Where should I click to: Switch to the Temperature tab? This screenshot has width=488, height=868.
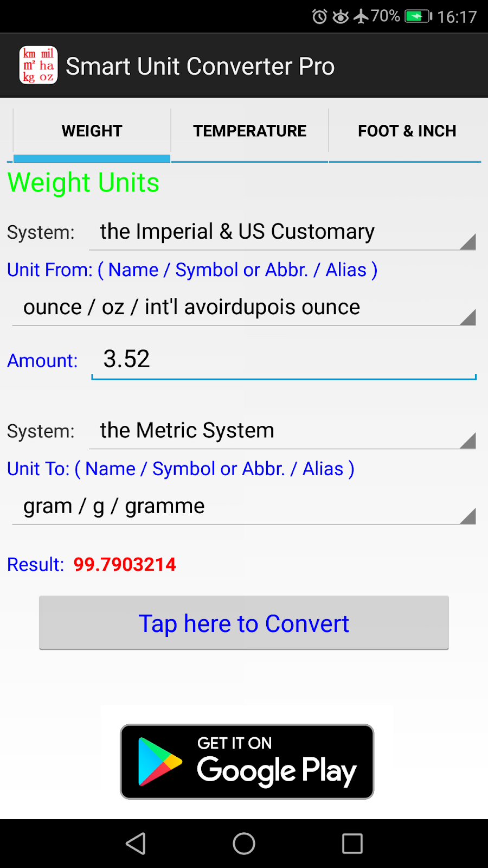click(250, 131)
